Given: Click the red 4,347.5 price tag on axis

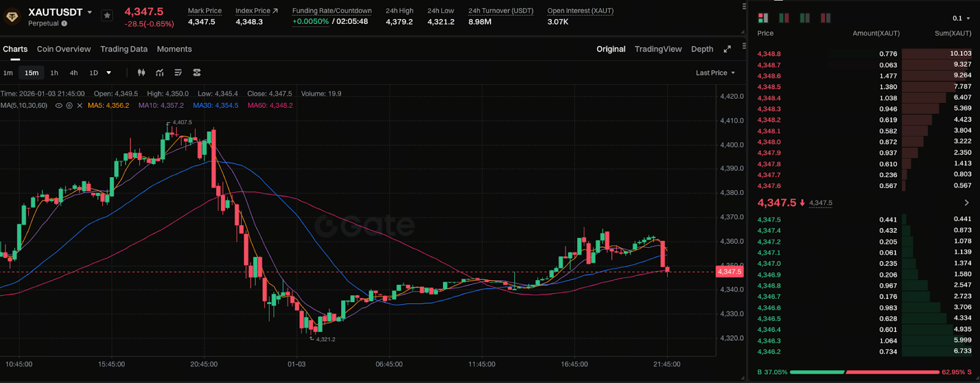Looking at the screenshot, I should pyautogui.click(x=729, y=271).
